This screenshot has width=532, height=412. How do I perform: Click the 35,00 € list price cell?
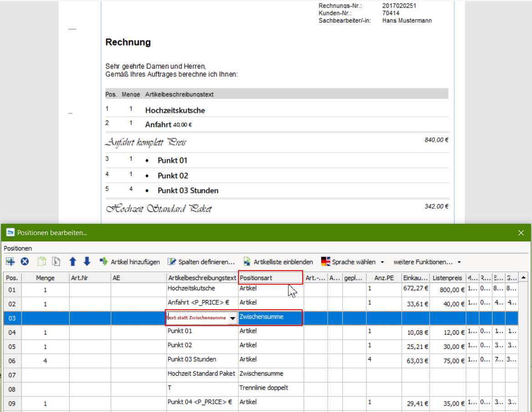pos(447,404)
